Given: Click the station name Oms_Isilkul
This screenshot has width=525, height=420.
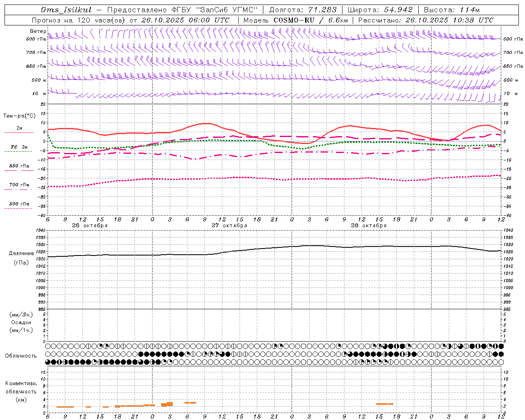Looking at the screenshot, I should pos(66,10).
